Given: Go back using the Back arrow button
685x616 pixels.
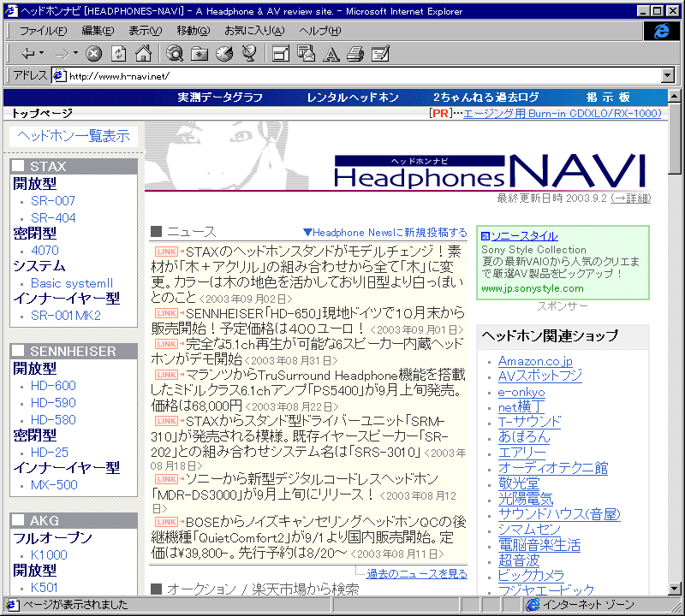Looking at the screenshot, I should point(28,54).
